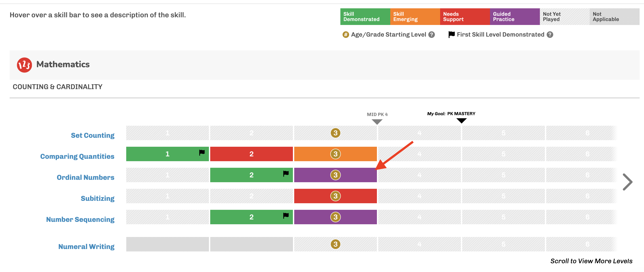Click the red level 3 Subitizing bar
Viewport: 644px width, 272px height.
335,196
